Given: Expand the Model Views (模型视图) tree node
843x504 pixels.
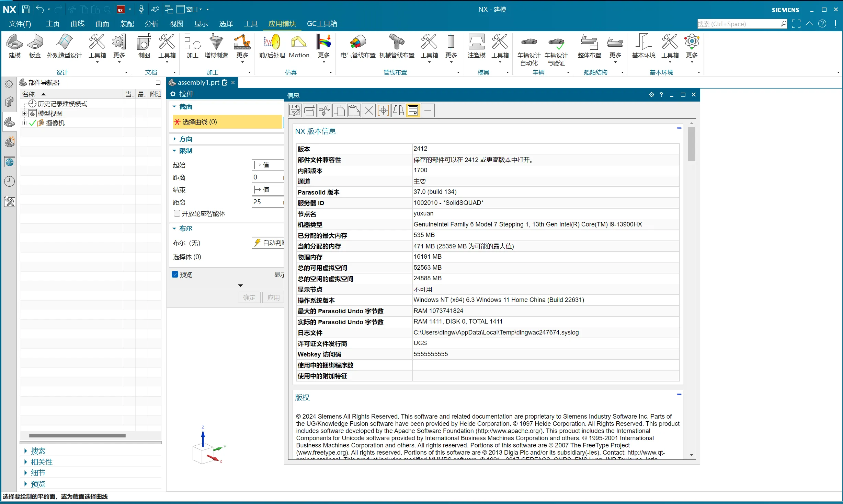Looking at the screenshot, I should [x=25, y=113].
